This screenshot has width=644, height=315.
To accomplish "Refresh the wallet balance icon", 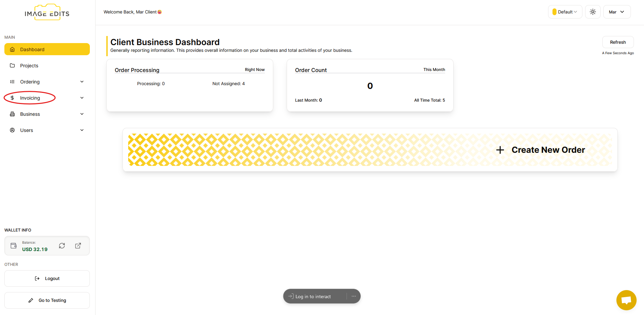I will tap(62, 246).
